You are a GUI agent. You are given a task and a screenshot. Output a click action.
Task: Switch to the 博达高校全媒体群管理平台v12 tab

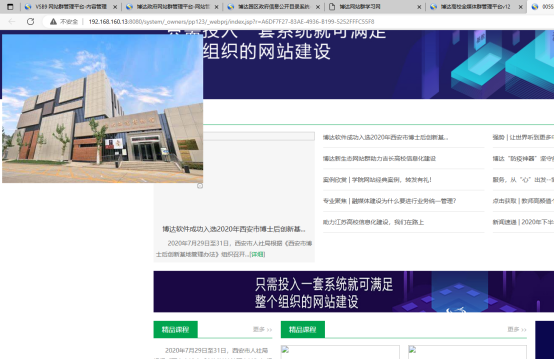pos(475,7)
